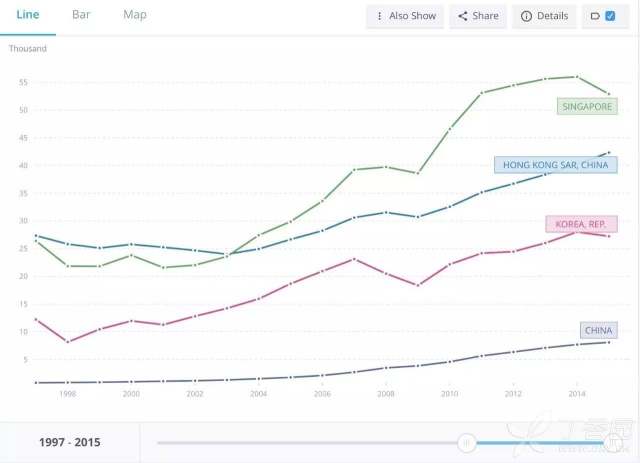Click the KOREA, REP. series label

point(574,224)
